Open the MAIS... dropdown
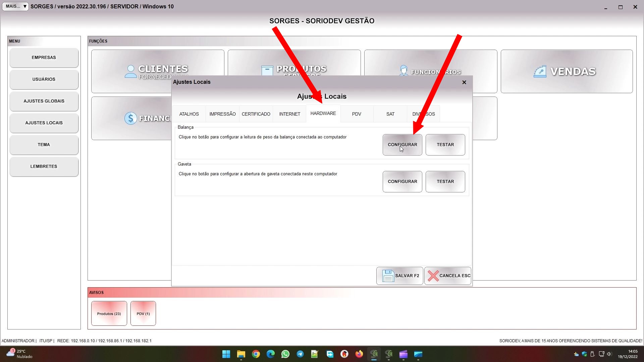The height and width of the screenshot is (362, 644). click(x=15, y=6)
